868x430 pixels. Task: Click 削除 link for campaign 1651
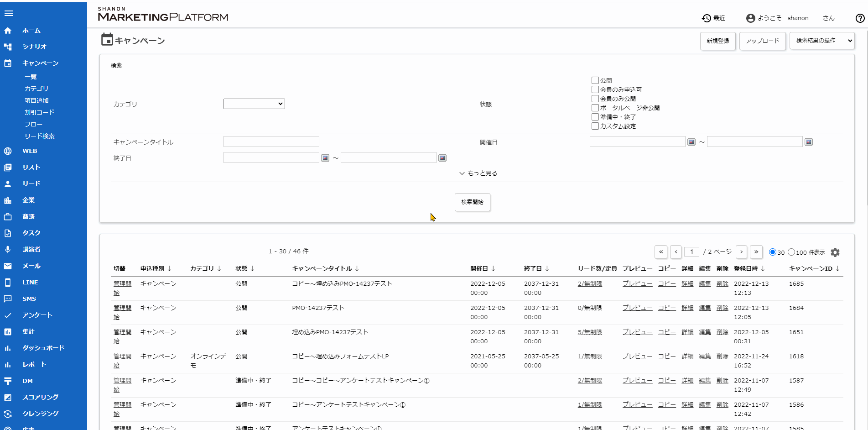[x=722, y=332]
